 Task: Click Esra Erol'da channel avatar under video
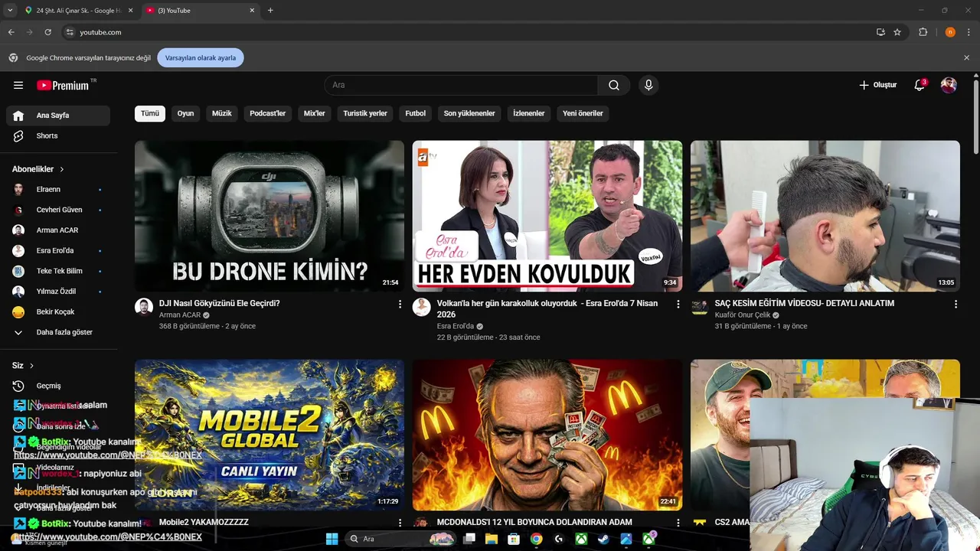point(421,307)
